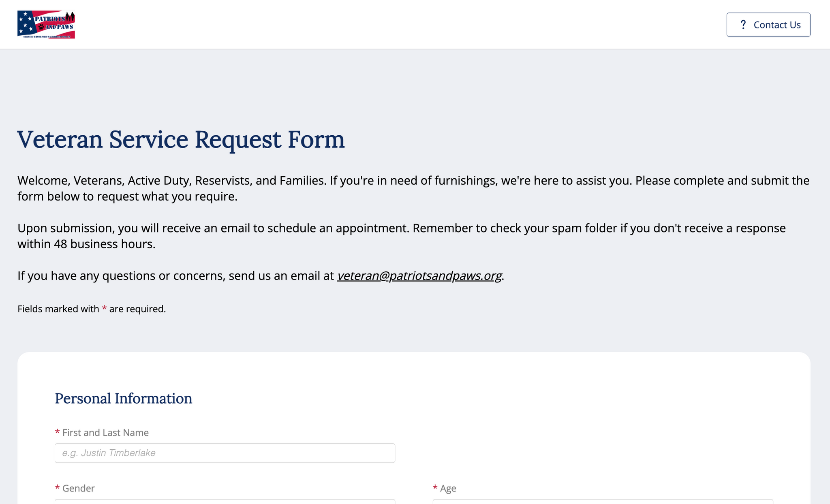The width and height of the screenshot is (830, 504).
Task: Click the question mark help icon
Action: pos(743,25)
